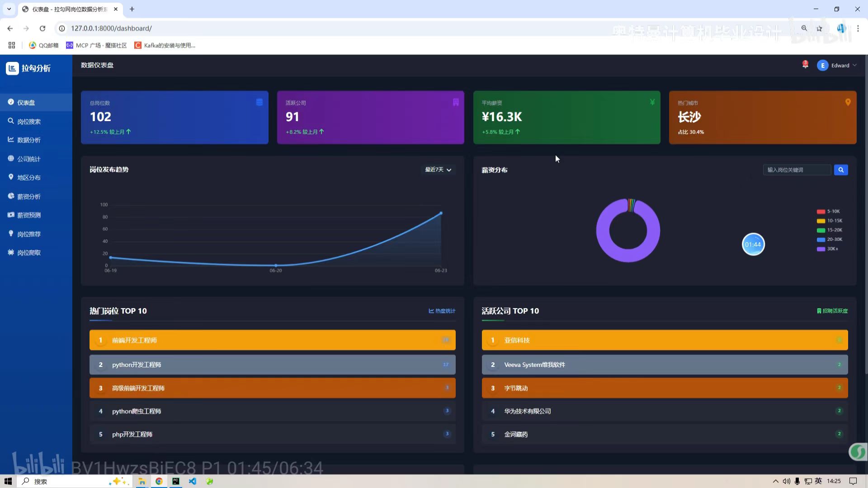Viewport: 868px width, 488px height.
Task: Toggle the 30K+ legend series
Action: click(827, 249)
